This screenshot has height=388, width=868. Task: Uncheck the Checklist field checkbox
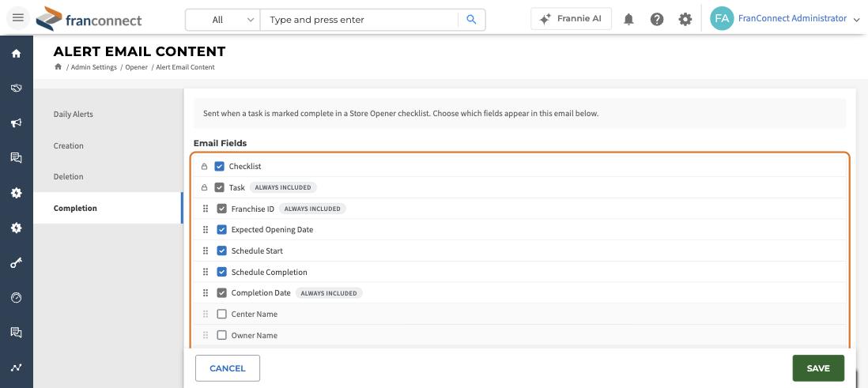pos(219,166)
